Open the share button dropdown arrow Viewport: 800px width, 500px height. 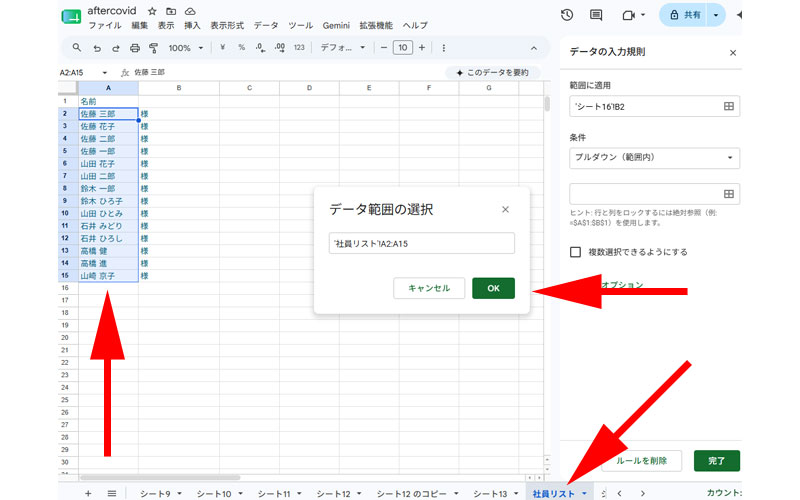pyautogui.click(x=716, y=15)
